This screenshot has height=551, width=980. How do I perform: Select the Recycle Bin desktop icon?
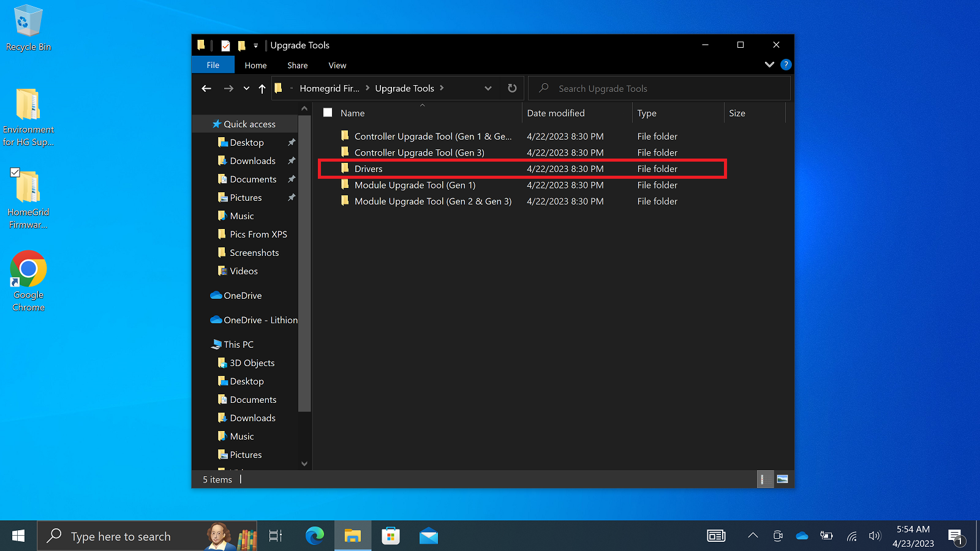[x=28, y=29]
